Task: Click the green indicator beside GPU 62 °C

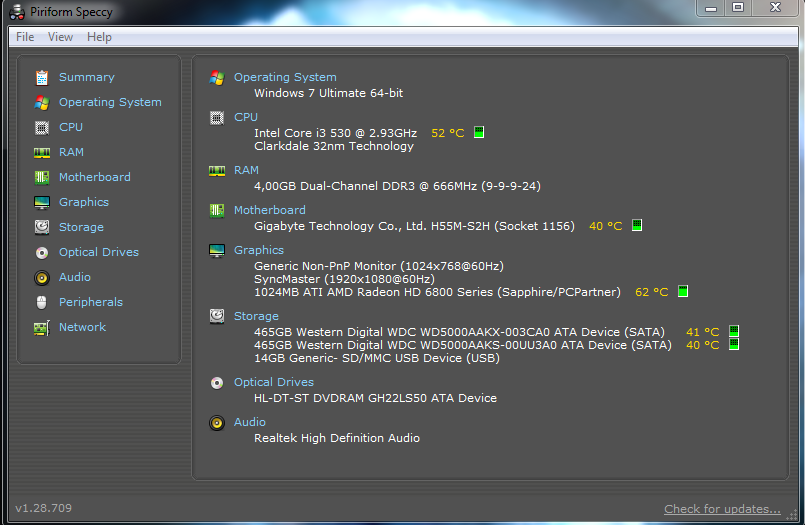Action: (x=683, y=292)
